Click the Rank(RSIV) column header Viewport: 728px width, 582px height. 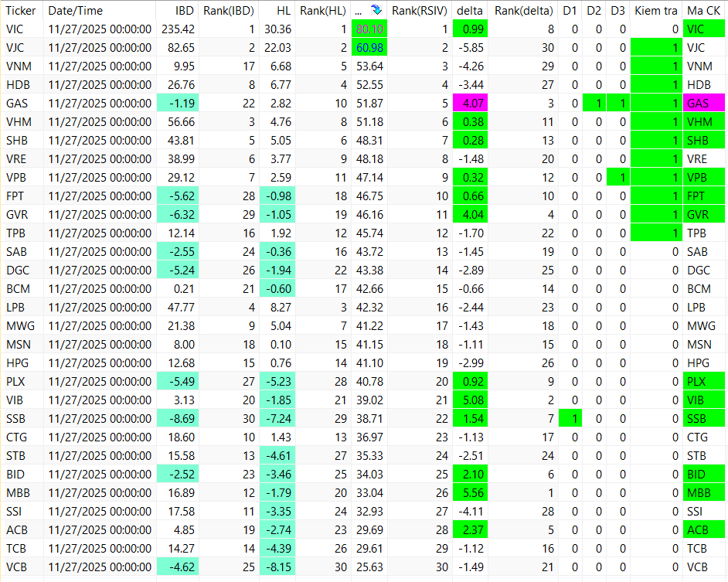click(x=419, y=10)
